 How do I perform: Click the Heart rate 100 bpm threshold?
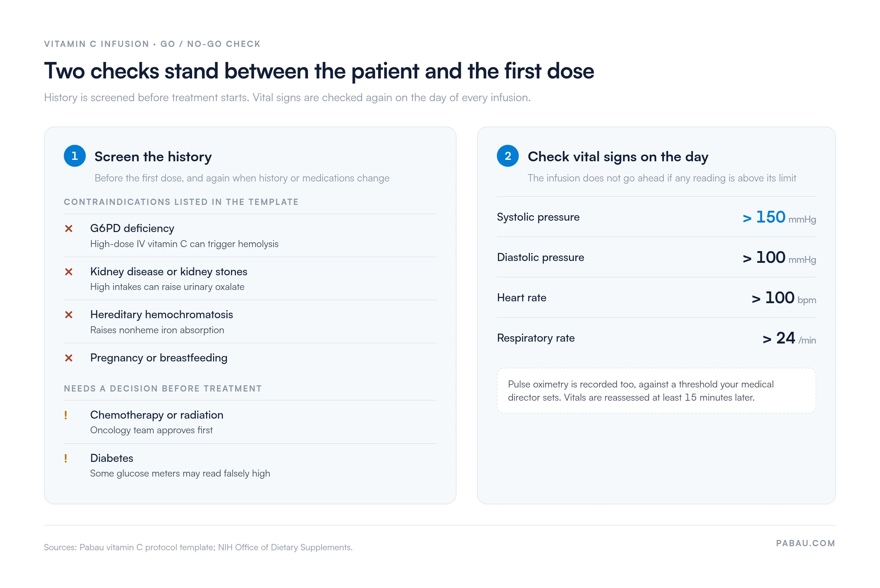click(784, 298)
